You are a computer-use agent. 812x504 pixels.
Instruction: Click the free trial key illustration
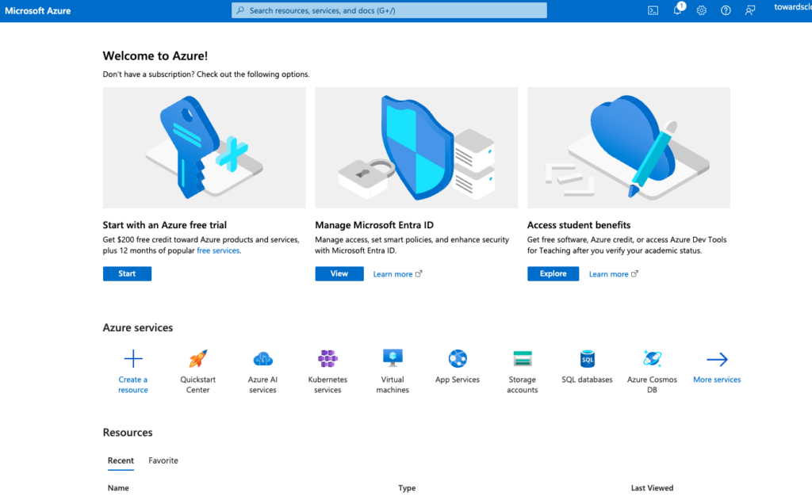204,147
